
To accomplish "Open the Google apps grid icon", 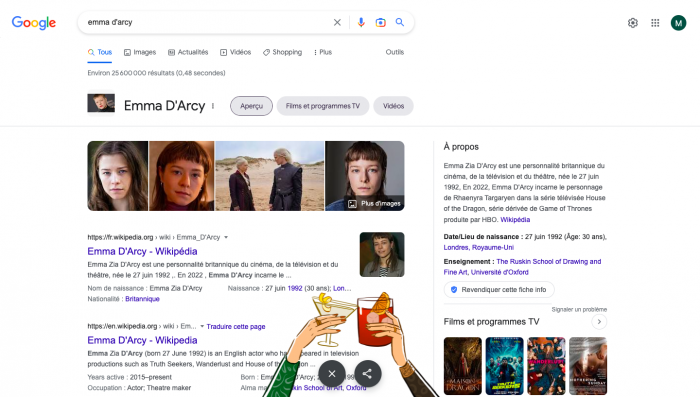I will tap(655, 23).
